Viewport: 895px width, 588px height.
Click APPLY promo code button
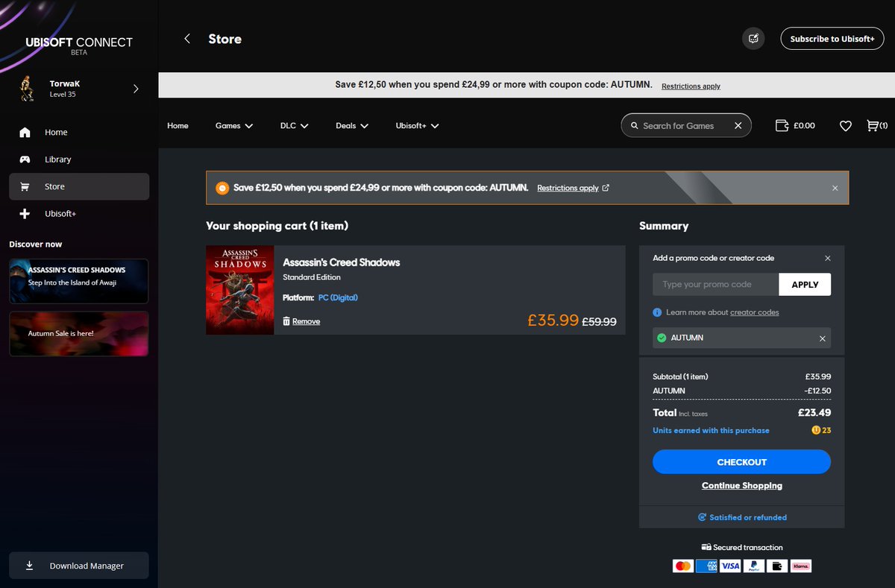(805, 284)
